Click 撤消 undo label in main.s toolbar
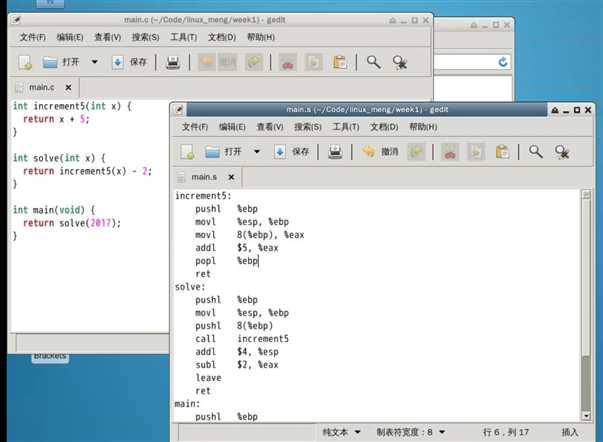The width and height of the screenshot is (603, 442). [x=390, y=152]
